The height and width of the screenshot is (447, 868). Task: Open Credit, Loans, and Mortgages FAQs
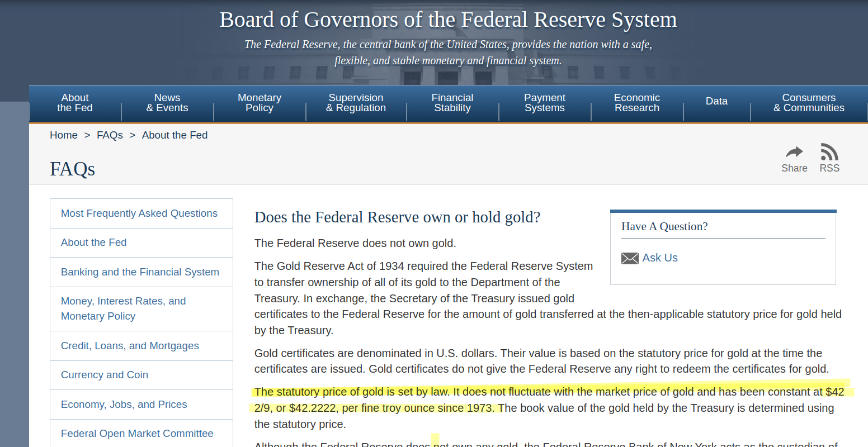(130, 346)
